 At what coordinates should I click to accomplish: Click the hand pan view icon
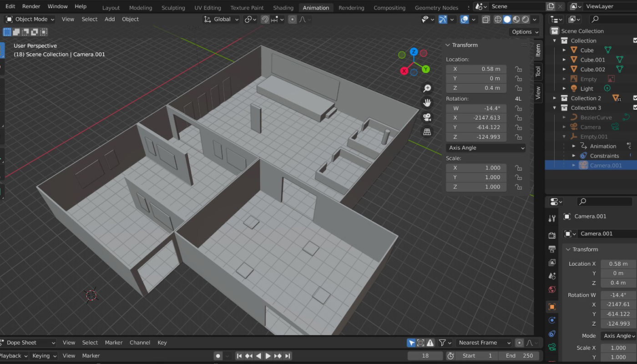pos(427,103)
